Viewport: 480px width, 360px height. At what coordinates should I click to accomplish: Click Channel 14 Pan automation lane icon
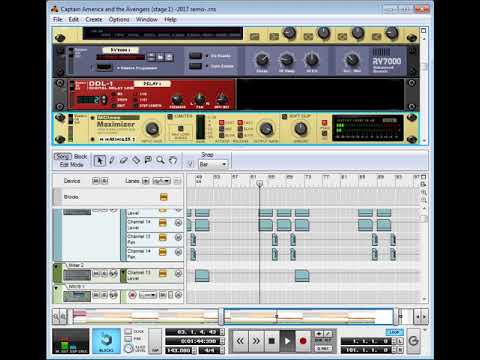click(163, 252)
